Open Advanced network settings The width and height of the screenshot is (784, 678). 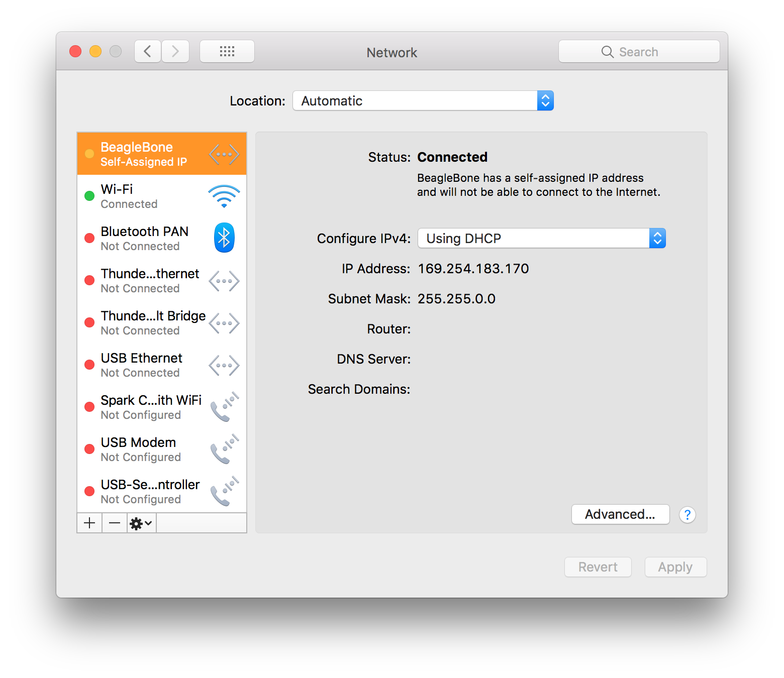[620, 514]
